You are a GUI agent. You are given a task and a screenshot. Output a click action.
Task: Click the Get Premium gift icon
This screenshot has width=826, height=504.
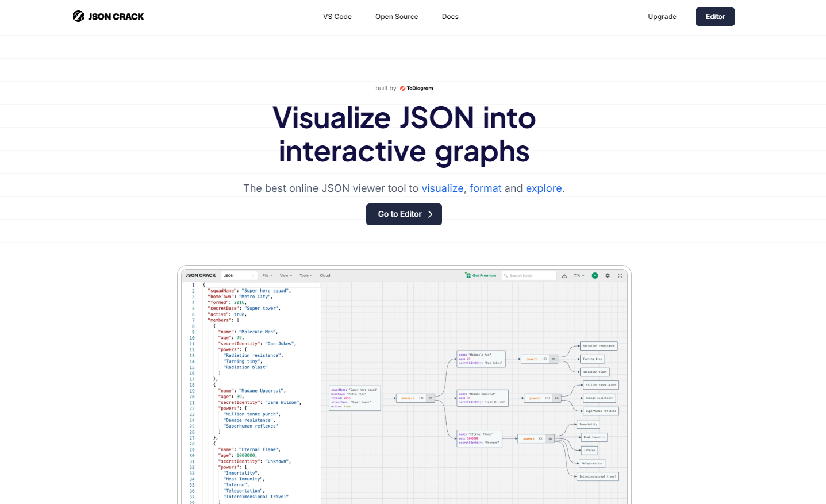coord(468,275)
